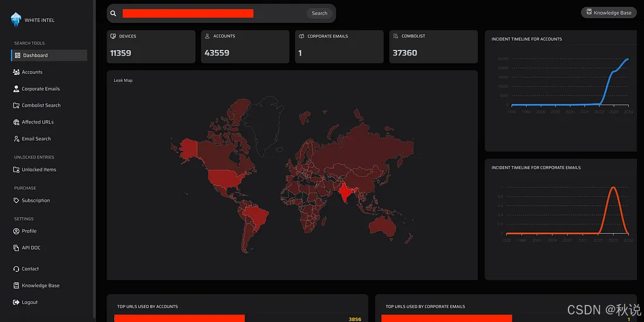Click the Accounts people icon
This screenshot has height=322, width=644.
click(16, 72)
